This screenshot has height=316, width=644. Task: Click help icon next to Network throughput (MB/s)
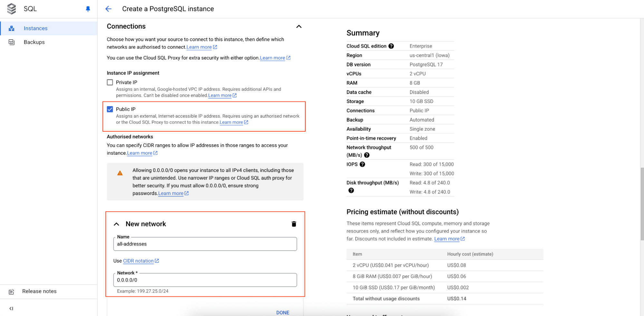(367, 155)
